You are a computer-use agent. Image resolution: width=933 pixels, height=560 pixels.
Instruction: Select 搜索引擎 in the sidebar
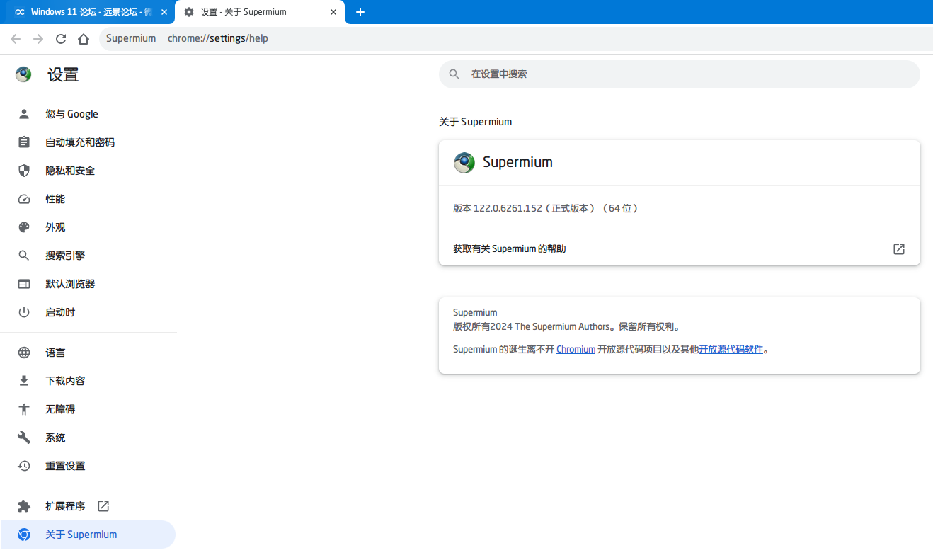(88, 256)
